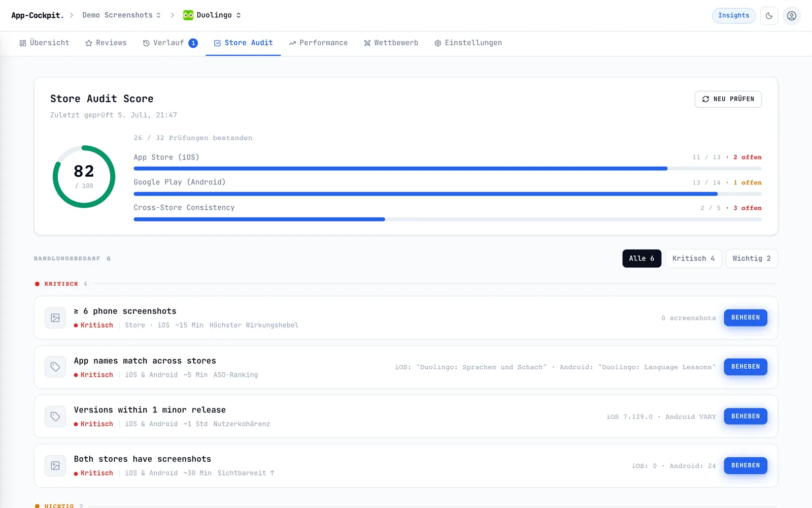Click the tag icon beside App names match
This screenshot has height=508, width=812.
(55, 367)
